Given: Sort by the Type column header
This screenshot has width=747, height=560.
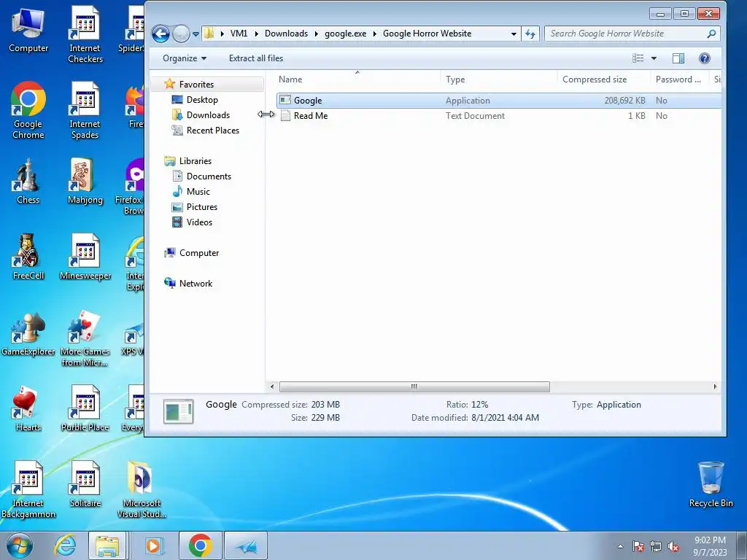Looking at the screenshot, I should 499,79.
